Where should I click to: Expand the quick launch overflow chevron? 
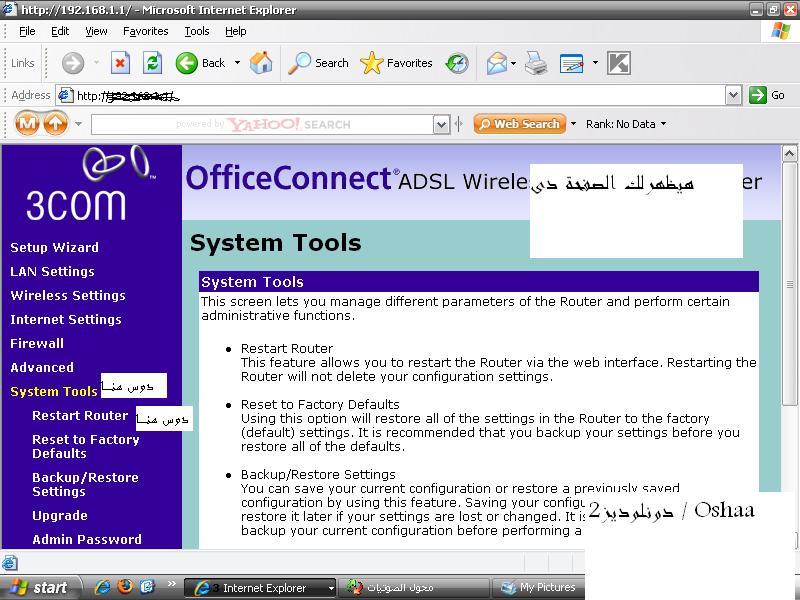[171, 584]
